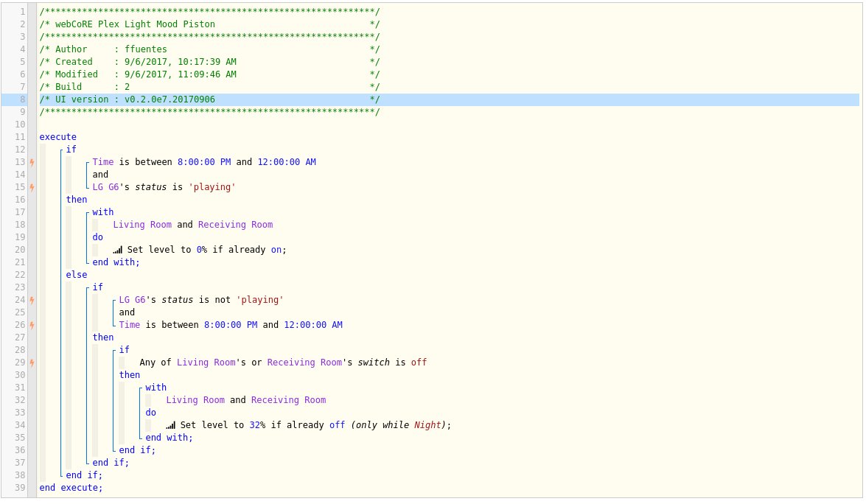Click the Build number comment line
This screenshot has width=866, height=504.
(209, 87)
